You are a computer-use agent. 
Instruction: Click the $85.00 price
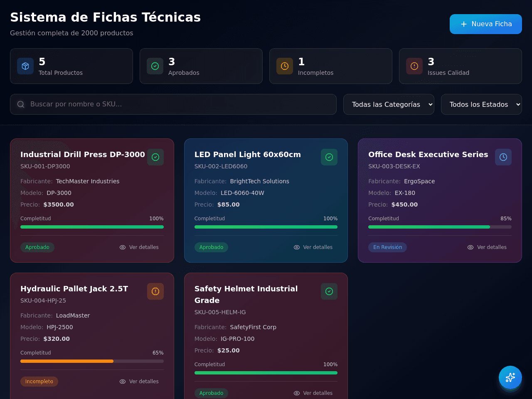[229, 204]
